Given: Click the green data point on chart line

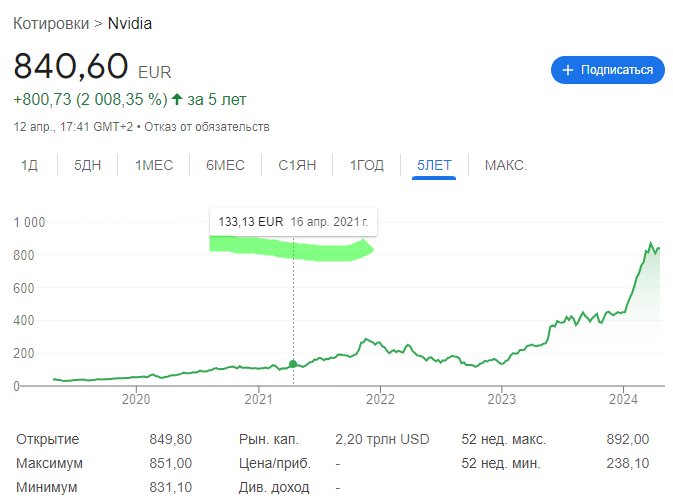Looking at the screenshot, I should [x=293, y=364].
